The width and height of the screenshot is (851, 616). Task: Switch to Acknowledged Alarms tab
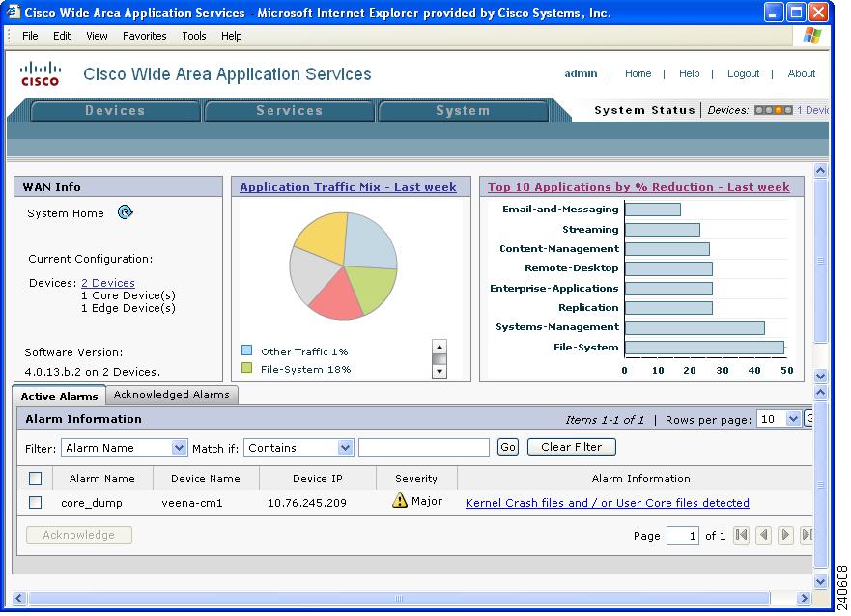172,394
